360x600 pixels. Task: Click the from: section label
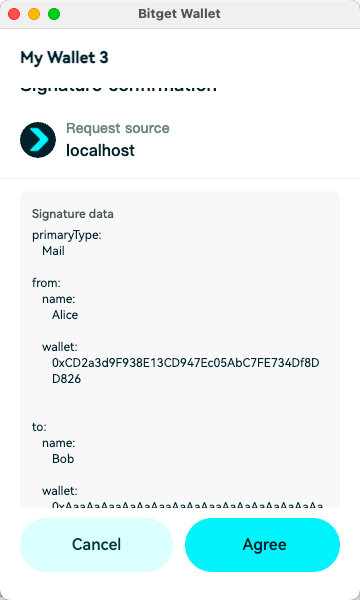(46, 283)
